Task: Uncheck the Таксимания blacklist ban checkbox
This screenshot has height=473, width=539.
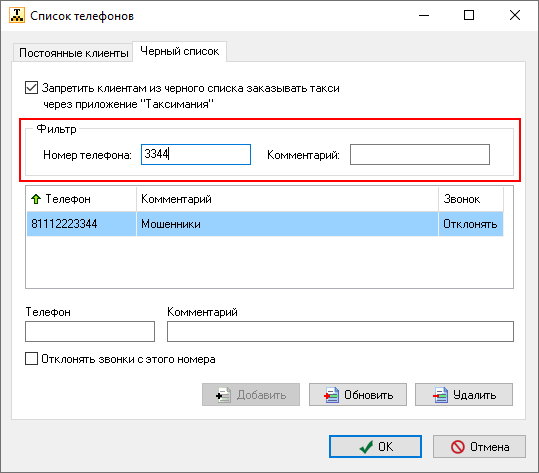Action: pos(31,88)
